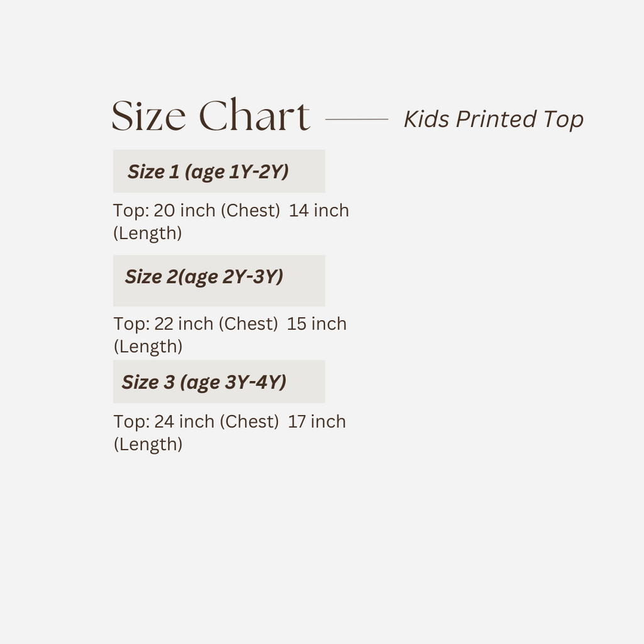The width and height of the screenshot is (644, 644).
Task: Click the word "Size" in the main heading
Action: 148,116
